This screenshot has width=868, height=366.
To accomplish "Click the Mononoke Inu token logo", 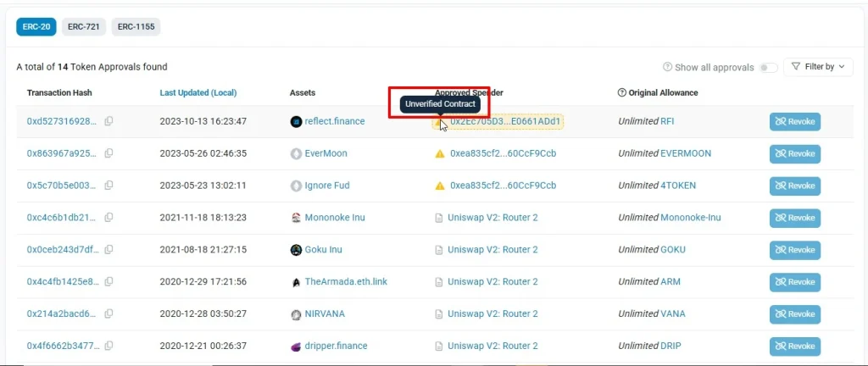I will click(296, 218).
